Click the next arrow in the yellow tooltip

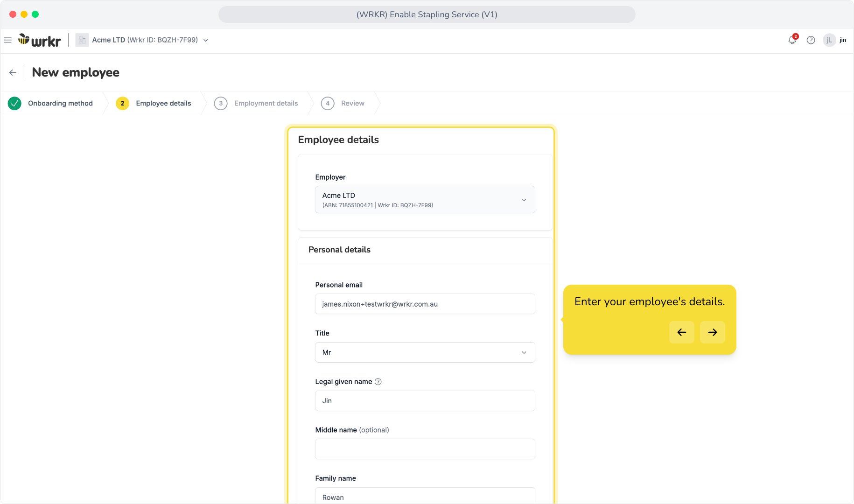713,332
